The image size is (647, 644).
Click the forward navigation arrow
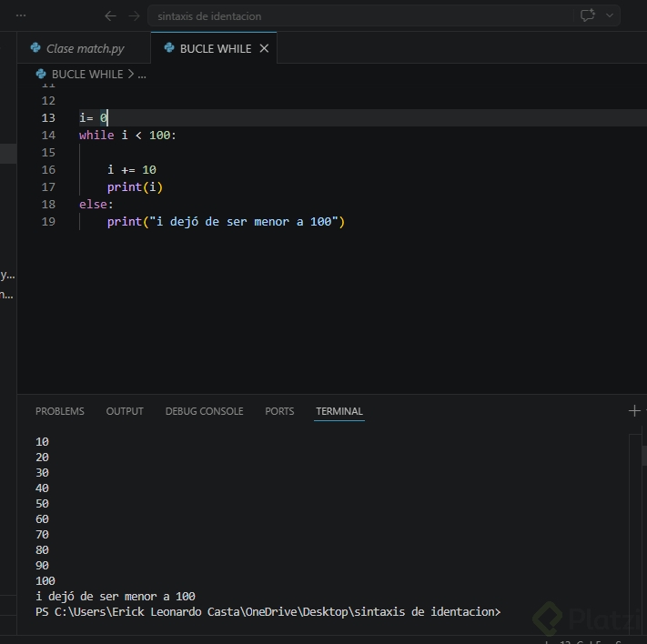pyautogui.click(x=134, y=16)
